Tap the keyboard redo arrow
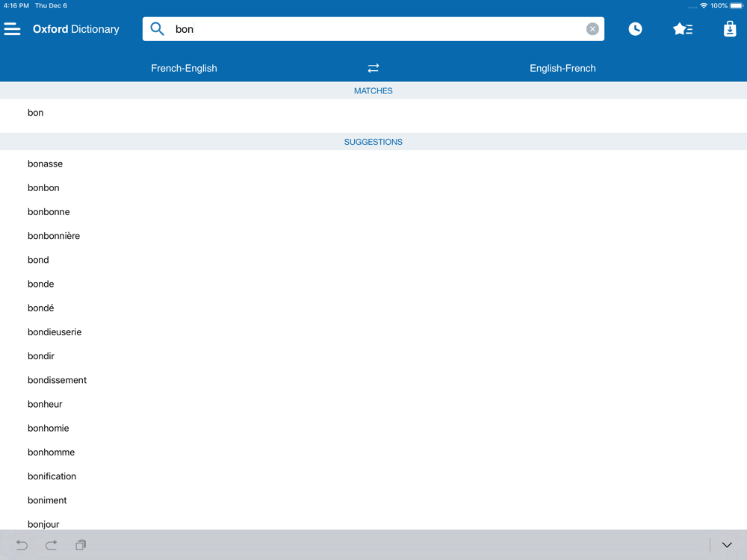The width and height of the screenshot is (747, 560). [52, 545]
